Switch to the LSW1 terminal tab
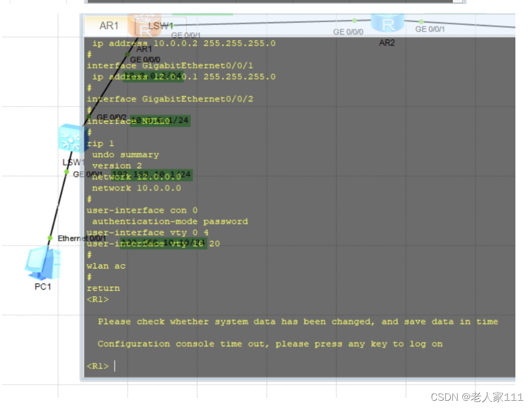This screenshot has height=408, width=532. point(161,26)
